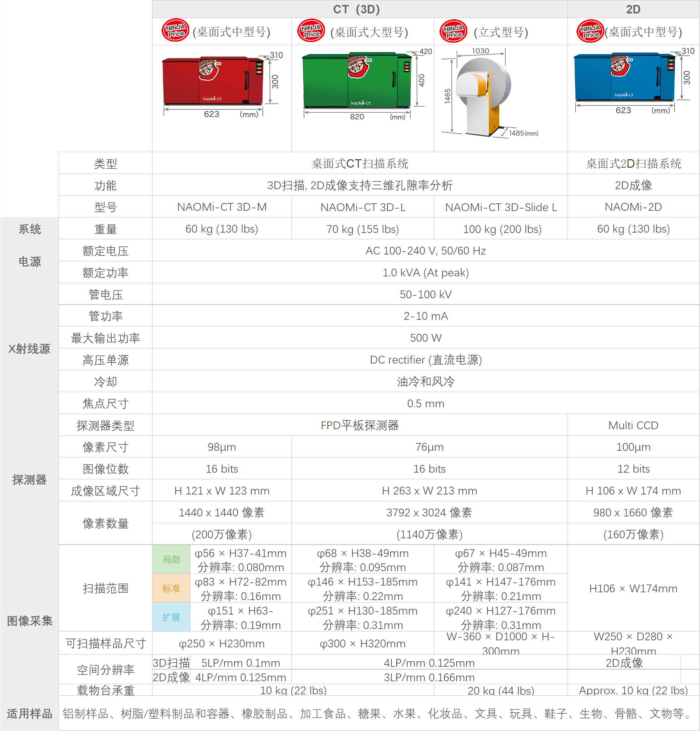Click the 可扫描样品尺寸 row label
700x731 pixels.
106,643
